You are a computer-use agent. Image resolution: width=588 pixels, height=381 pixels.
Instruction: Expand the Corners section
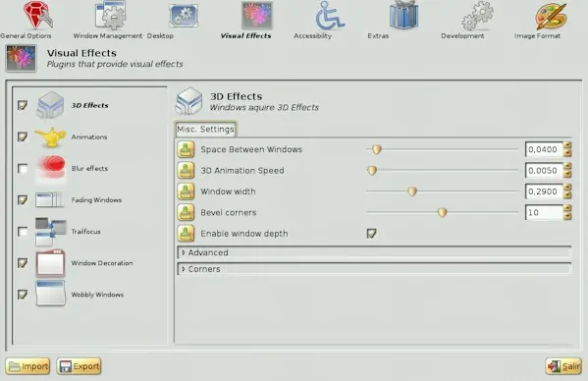click(x=374, y=269)
